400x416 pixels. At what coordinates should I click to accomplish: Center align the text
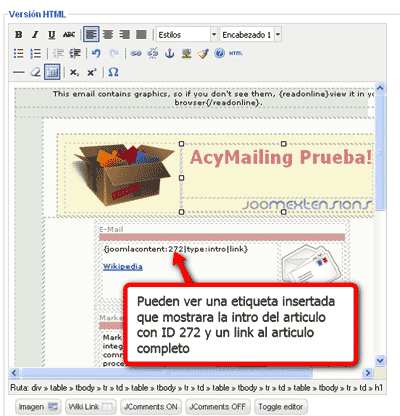pyautogui.click(x=108, y=35)
